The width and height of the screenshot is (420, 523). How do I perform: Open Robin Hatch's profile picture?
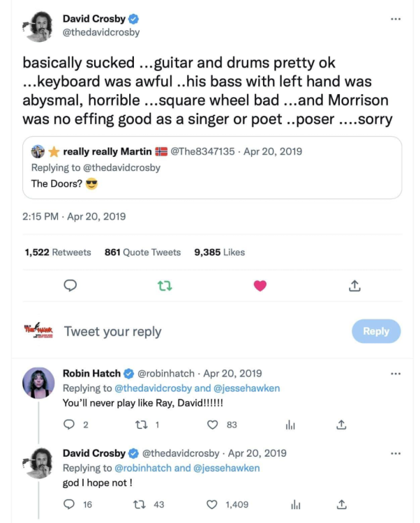click(x=38, y=383)
